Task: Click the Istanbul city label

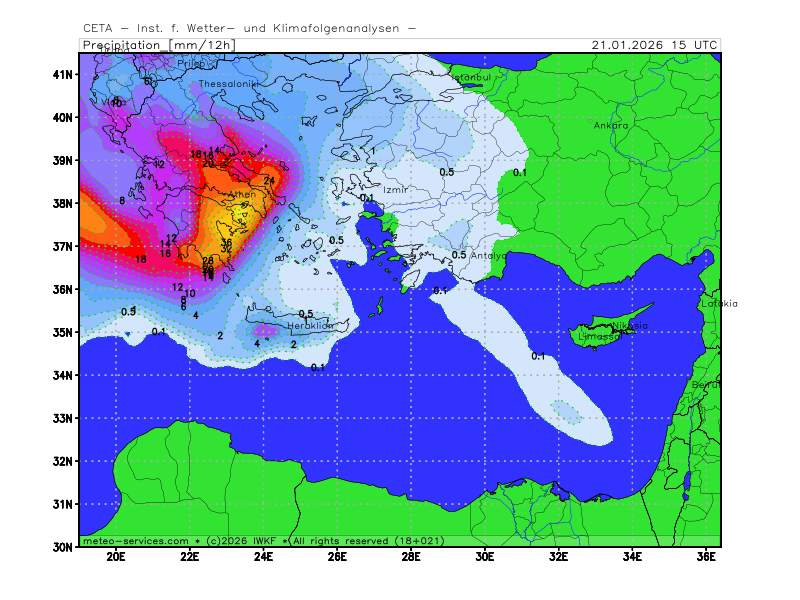Action: click(471, 77)
